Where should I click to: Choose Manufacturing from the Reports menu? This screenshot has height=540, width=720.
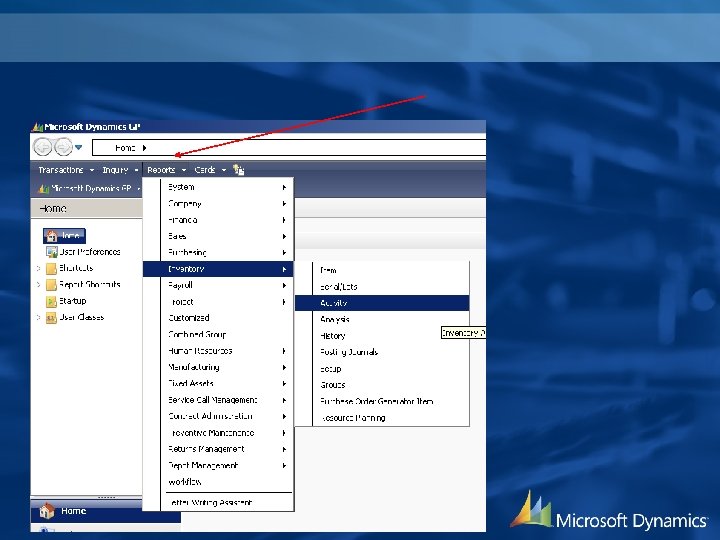coord(218,367)
